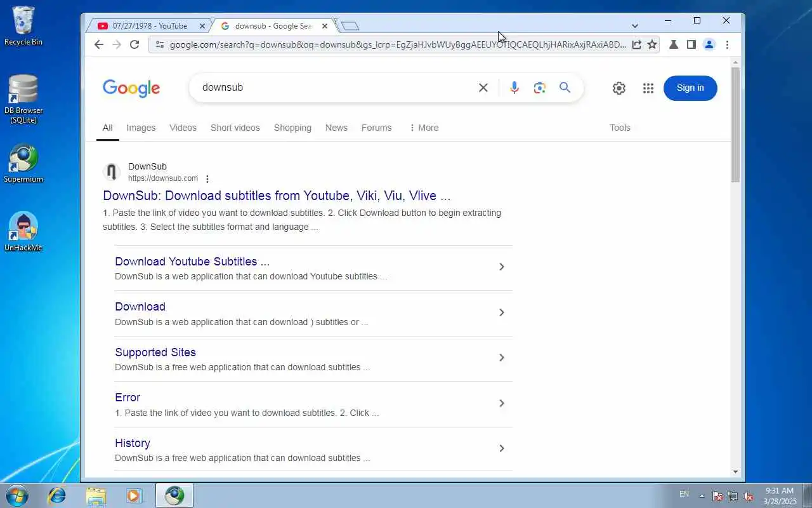This screenshot has width=812, height=508.
Task: Click the forward navigation arrow
Action: coord(116,44)
